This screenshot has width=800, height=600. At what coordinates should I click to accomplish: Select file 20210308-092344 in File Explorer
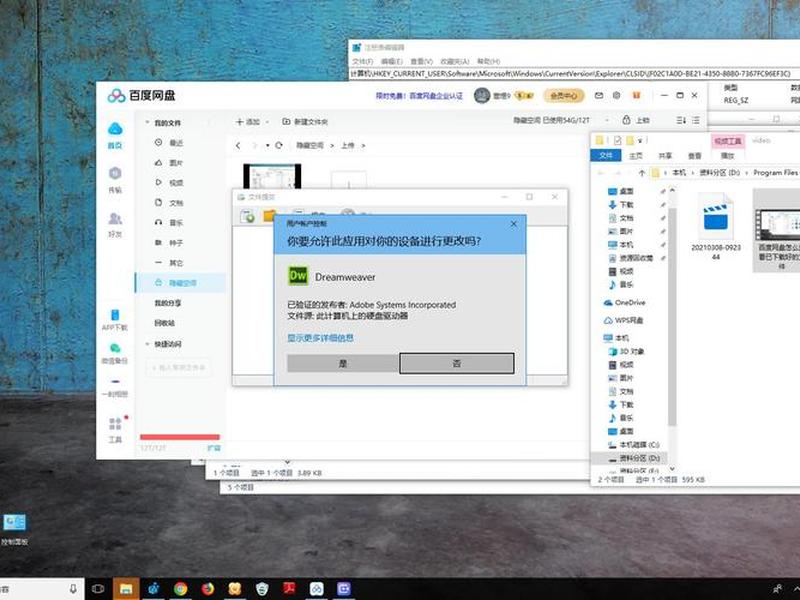716,226
